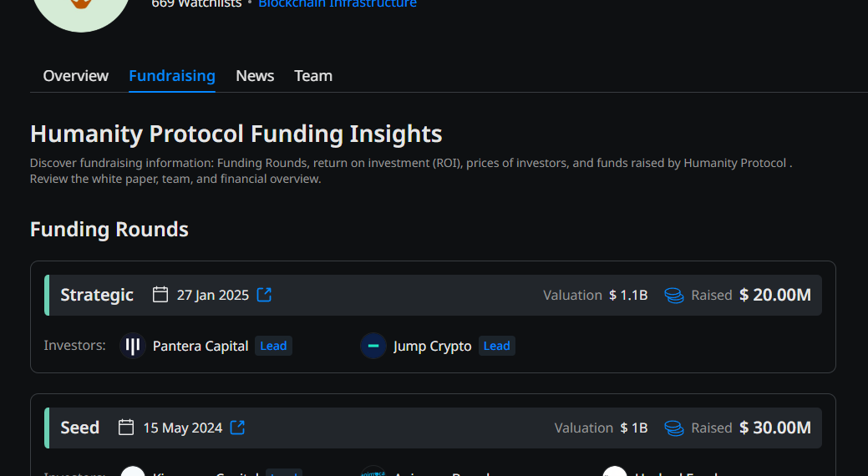Click the Lead badge next to Pantera Capital
Viewport: 868px width, 476px height.
pos(273,346)
